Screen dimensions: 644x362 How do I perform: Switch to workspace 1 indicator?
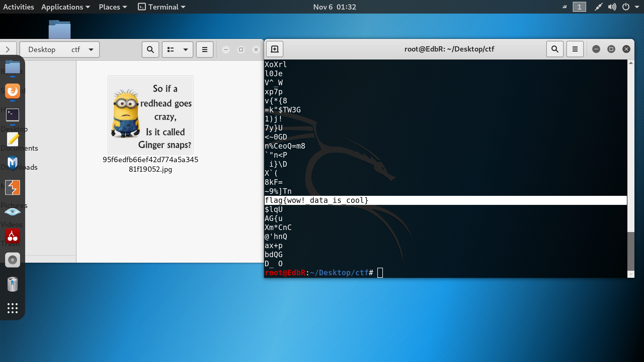point(579,7)
